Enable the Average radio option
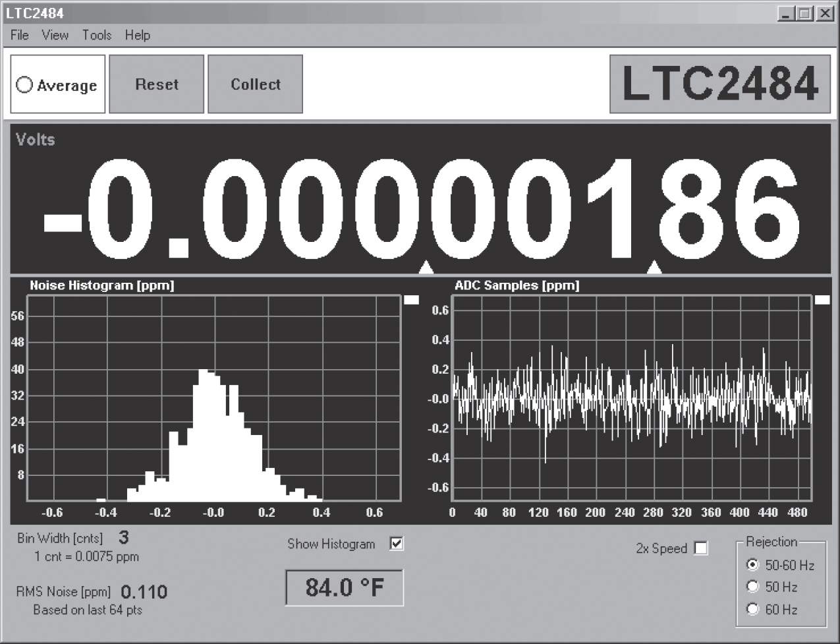The width and height of the screenshot is (840, 644). click(x=24, y=85)
